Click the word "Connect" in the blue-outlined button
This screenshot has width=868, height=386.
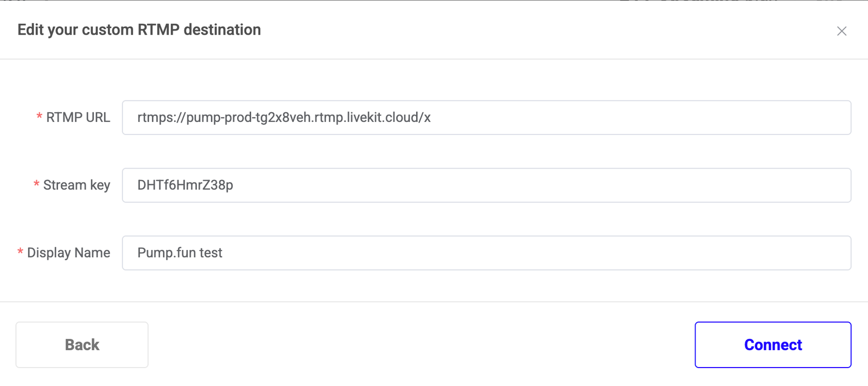[x=773, y=345]
